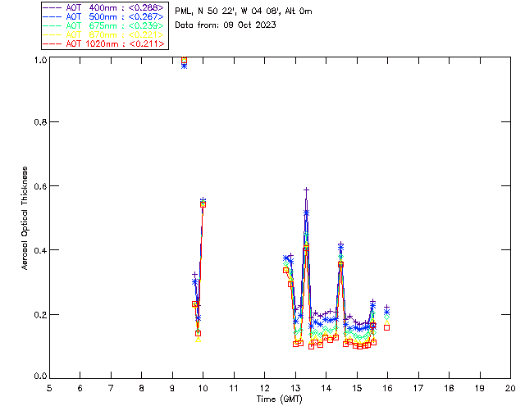Click the x-axis tick label 18

pyautogui.click(x=449, y=388)
